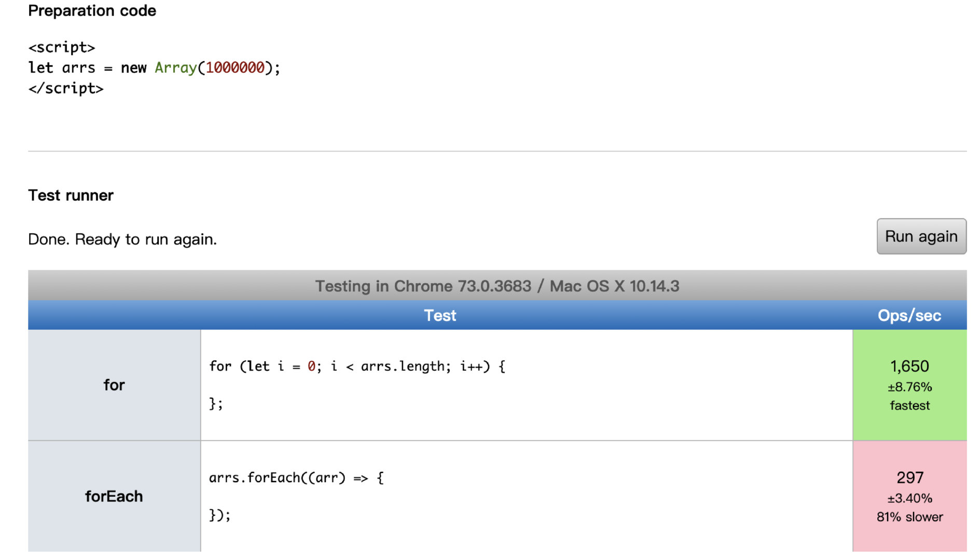Screen dimensions: 980x560
Task: Click the green 1,650 ops/sec result
Action: [909, 366]
